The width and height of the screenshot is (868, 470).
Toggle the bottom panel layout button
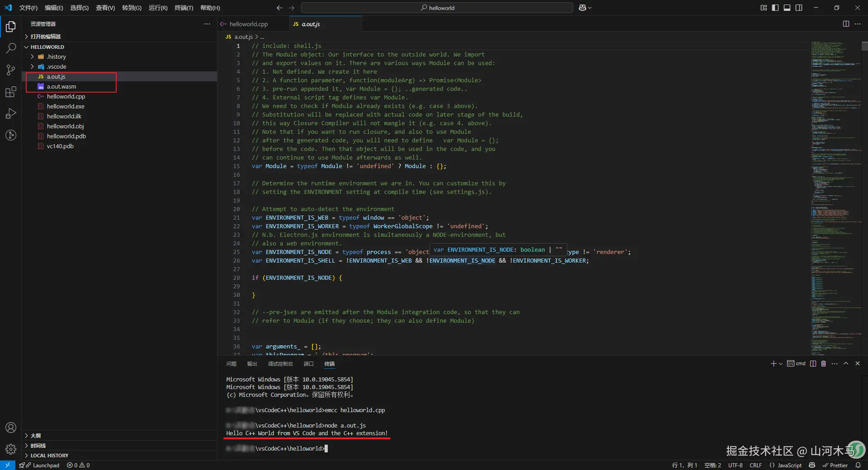point(787,8)
